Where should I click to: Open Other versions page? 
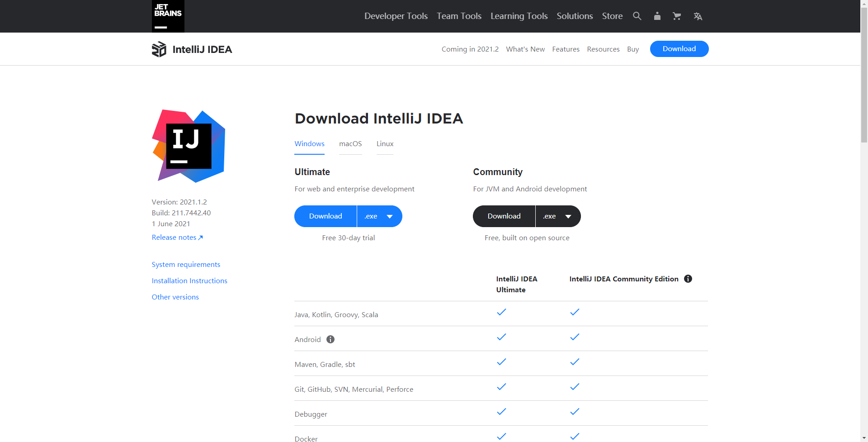pyautogui.click(x=175, y=297)
